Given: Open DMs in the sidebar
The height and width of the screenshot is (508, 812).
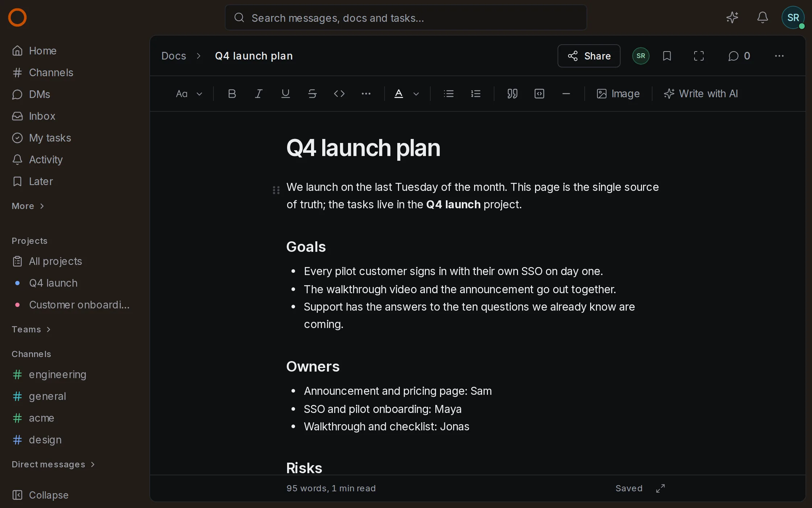Looking at the screenshot, I should tap(75, 94).
